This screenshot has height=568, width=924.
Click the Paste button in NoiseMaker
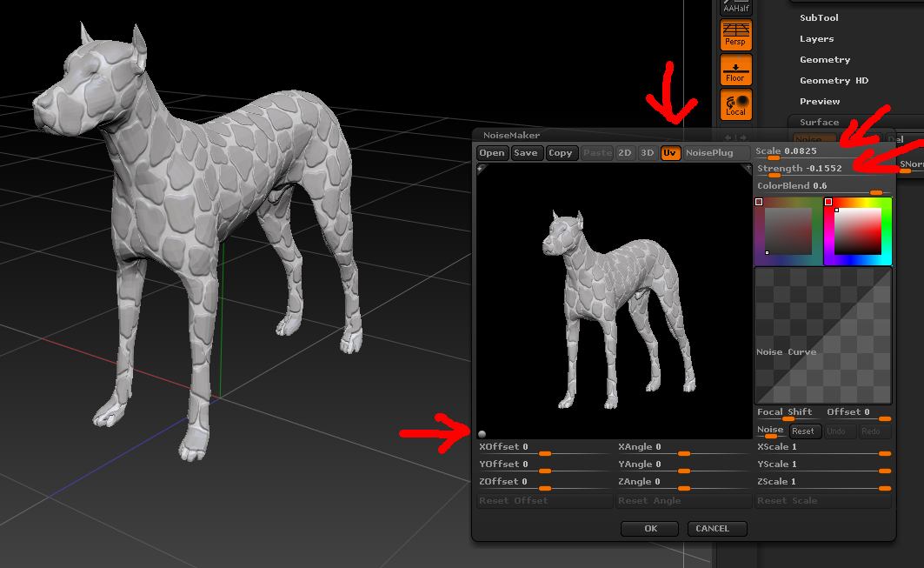[x=597, y=153]
